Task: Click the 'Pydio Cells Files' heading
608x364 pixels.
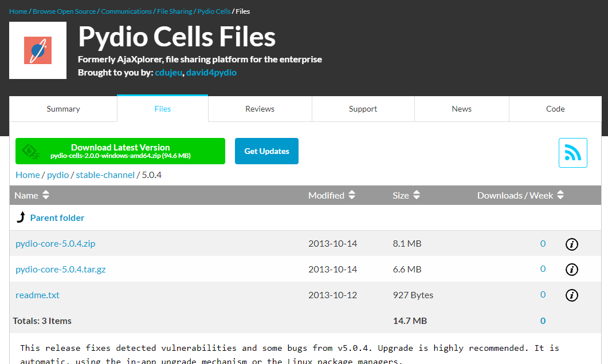Action: coord(177,37)
